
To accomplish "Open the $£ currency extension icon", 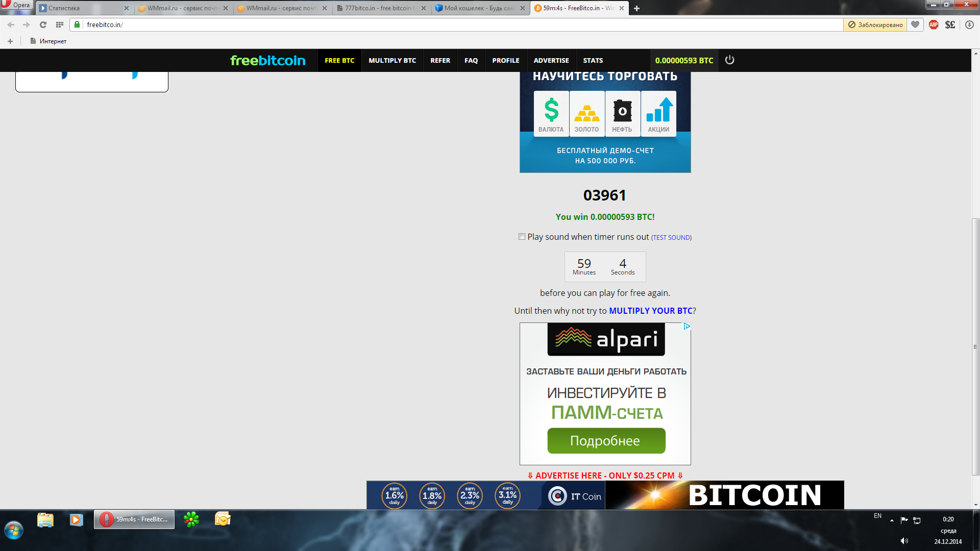I will click(950, 24).
